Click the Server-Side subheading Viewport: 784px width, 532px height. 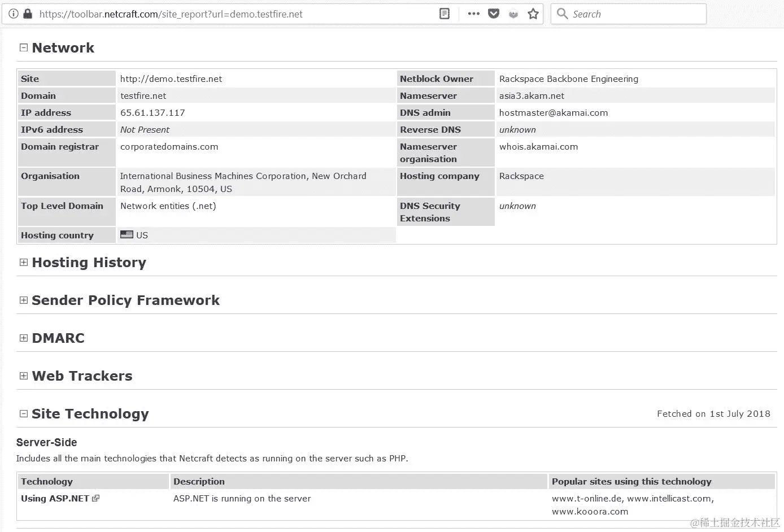pos(46,442)
